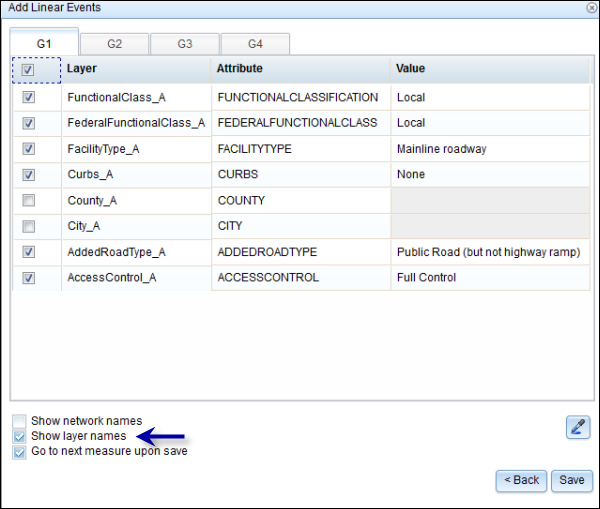Screen dimensions: 600x509
Task: Select the G4 tab
Action: (x=255, y=44)
